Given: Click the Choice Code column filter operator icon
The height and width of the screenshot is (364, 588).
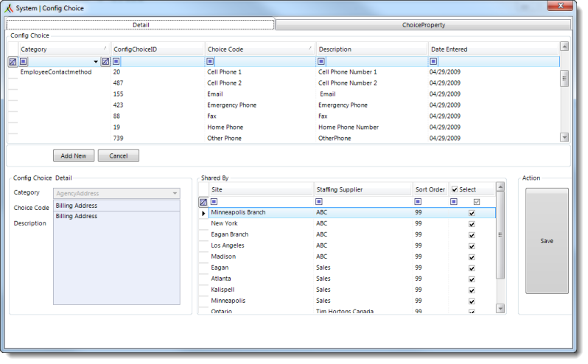Looking at the screenshot, I should [x=211, y=62].
